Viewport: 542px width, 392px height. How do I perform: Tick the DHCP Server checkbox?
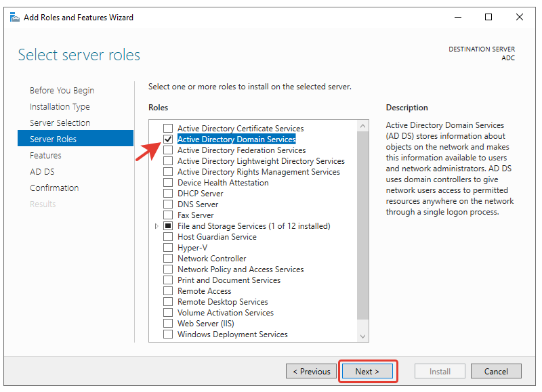pos(168,194)
